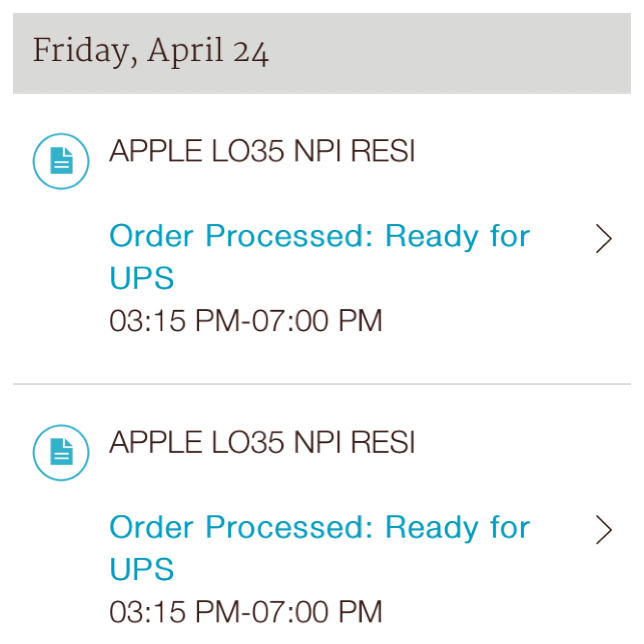
Task: Click the word 'UPS' in the first entry's status
Action: (142, 277)
